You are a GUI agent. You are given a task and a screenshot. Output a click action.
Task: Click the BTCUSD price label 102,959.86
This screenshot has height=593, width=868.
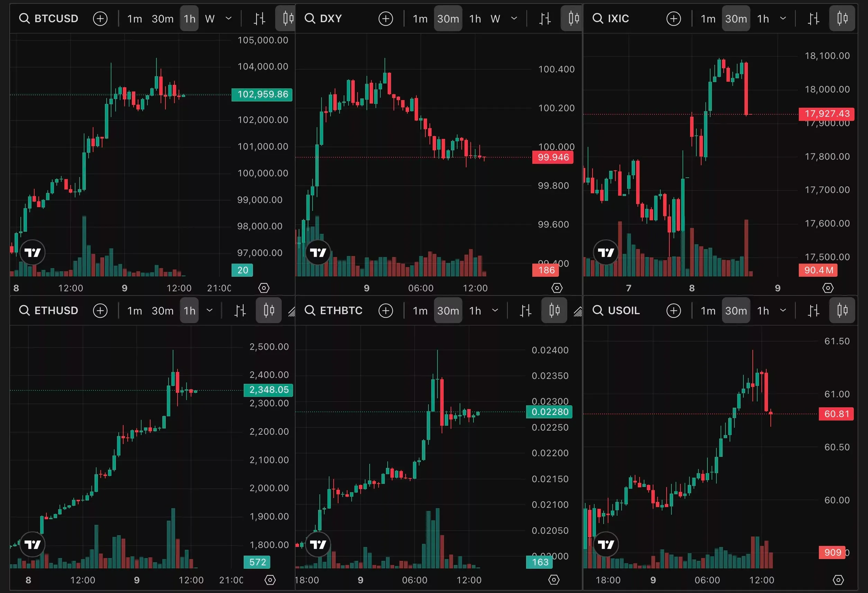[262, 94]
